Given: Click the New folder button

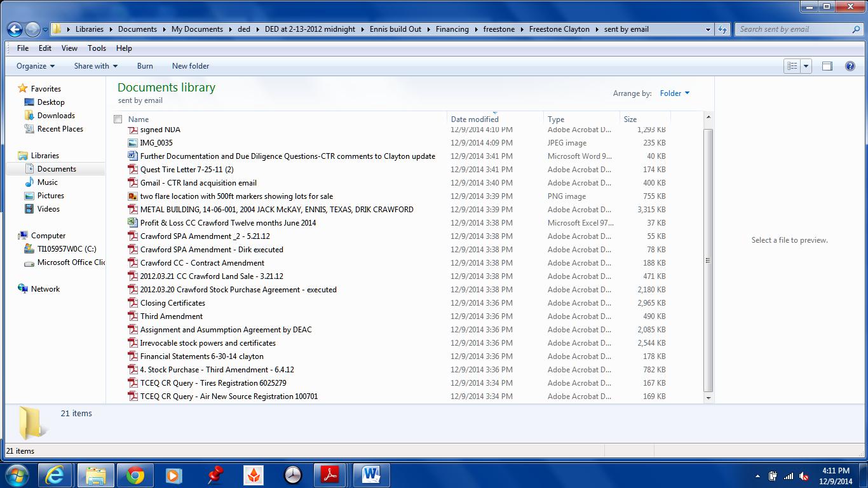Looking at the screenshot, I should (x=191, y=66).
